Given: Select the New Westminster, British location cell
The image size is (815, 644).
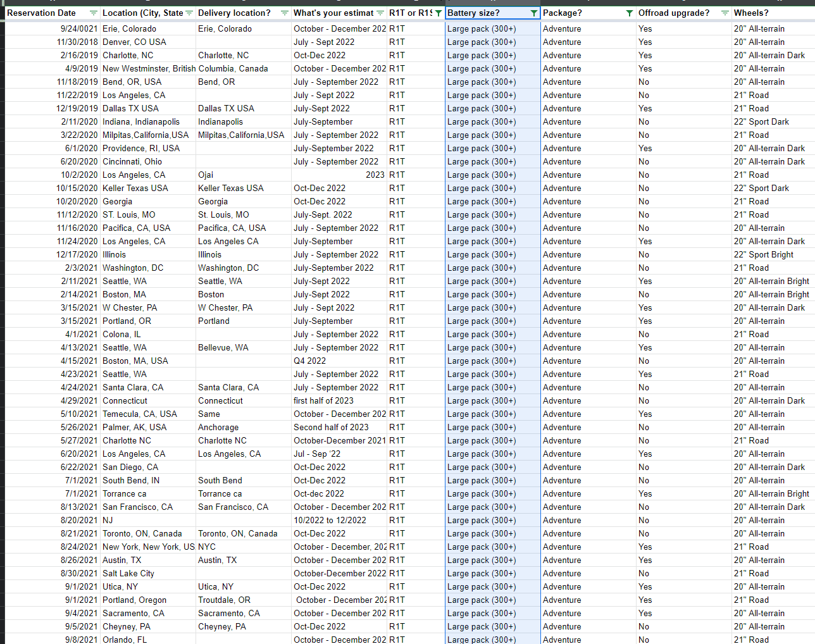Looking at the screenshot, I should pos(148,69).
